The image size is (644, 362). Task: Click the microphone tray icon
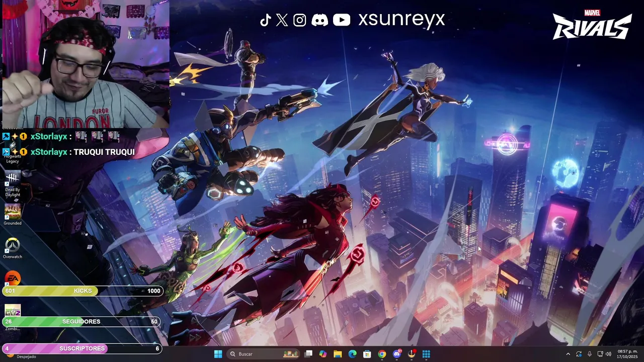click(x=589, y=354)
